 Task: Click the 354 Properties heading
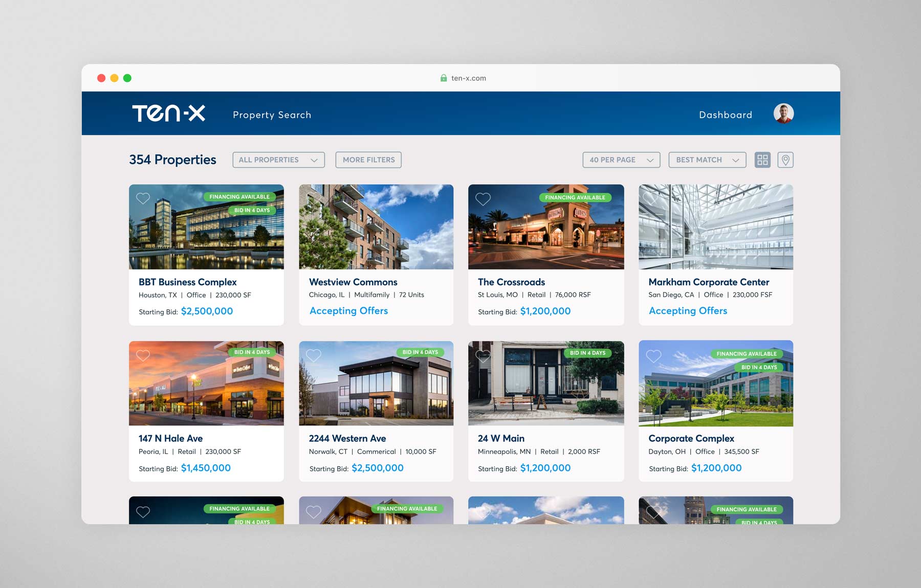click(x=172, y=160)
